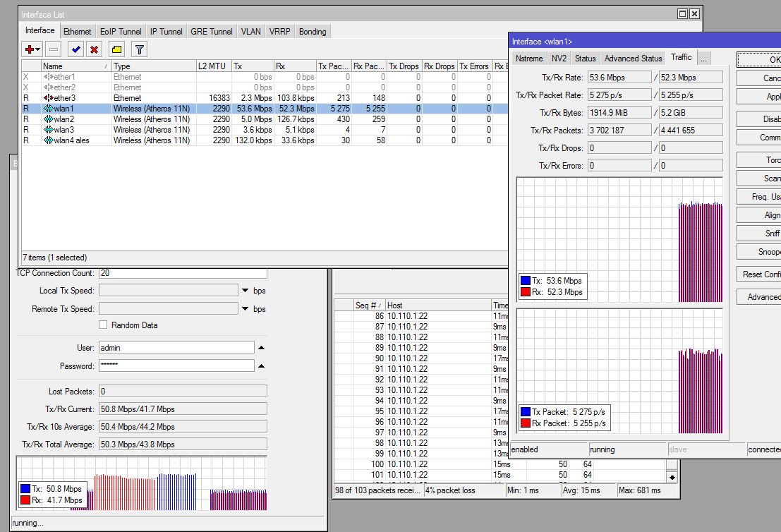Viewport: 781px width, 532px height.
Task: Click the Password input field
Action: point(176,365)
